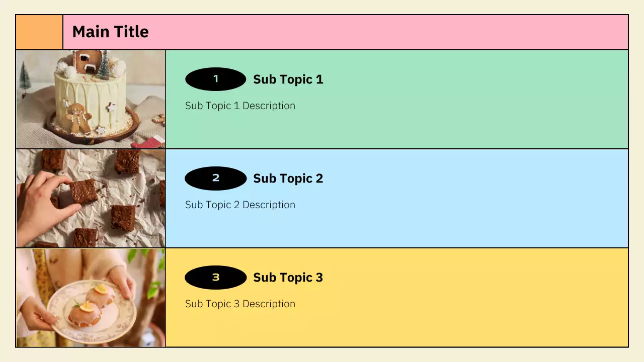Select the Sub Topic 1 heading

point(288,79)
